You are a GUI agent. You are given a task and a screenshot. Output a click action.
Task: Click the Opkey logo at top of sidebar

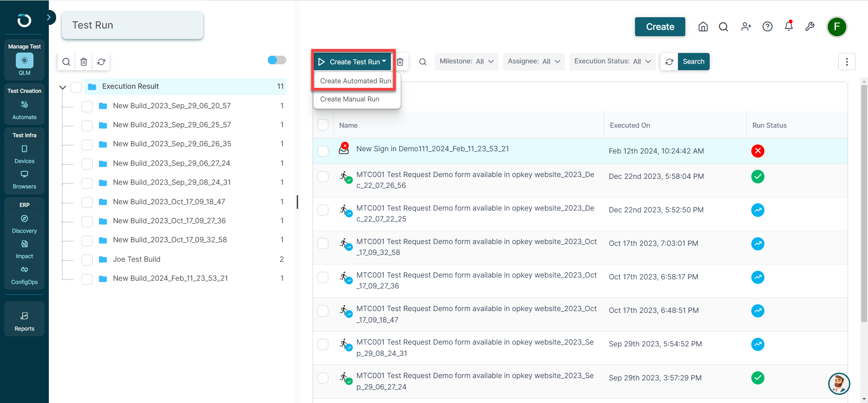(x=24, y=20)
